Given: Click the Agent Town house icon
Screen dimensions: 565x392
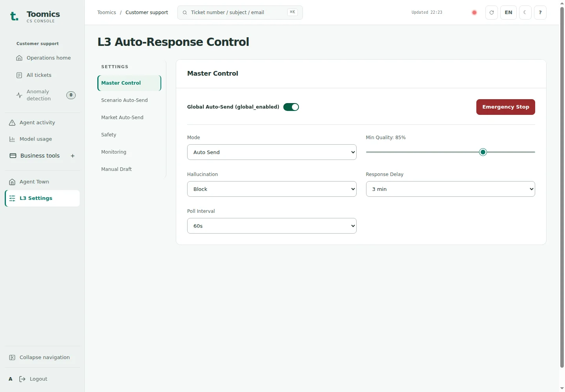Looking at the screenshot, I should pyautogui.click(x=12, y=182).
